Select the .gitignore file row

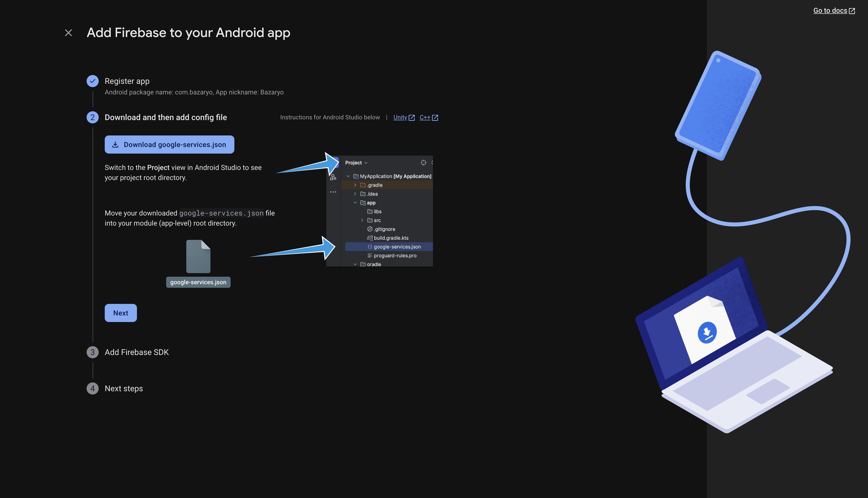(387, 229)
